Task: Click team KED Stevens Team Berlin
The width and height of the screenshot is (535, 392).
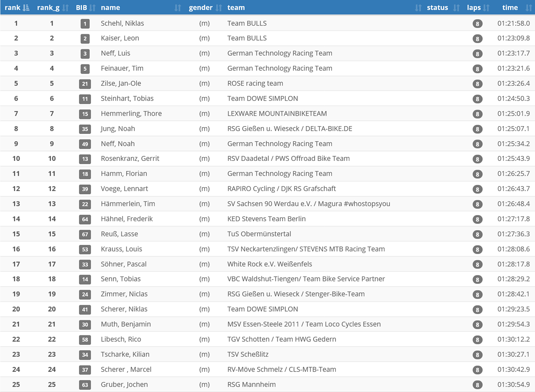Action: (267, 219)
